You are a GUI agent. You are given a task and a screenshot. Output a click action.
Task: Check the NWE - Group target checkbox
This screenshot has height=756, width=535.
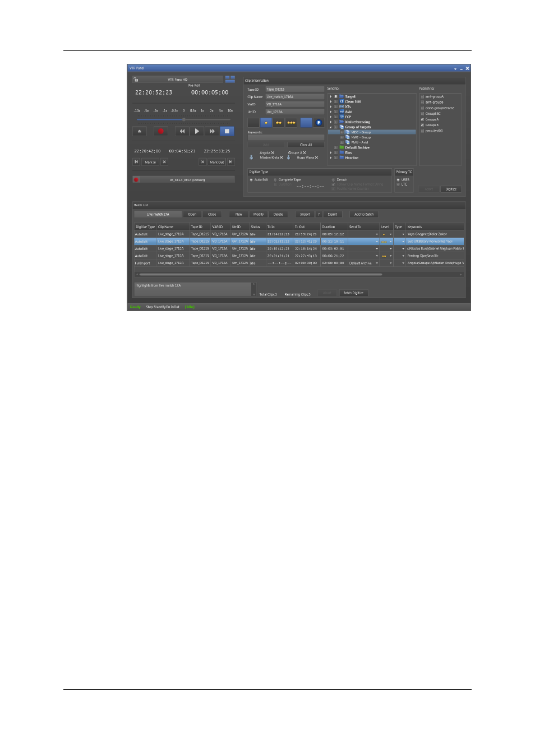pos(342,137)
